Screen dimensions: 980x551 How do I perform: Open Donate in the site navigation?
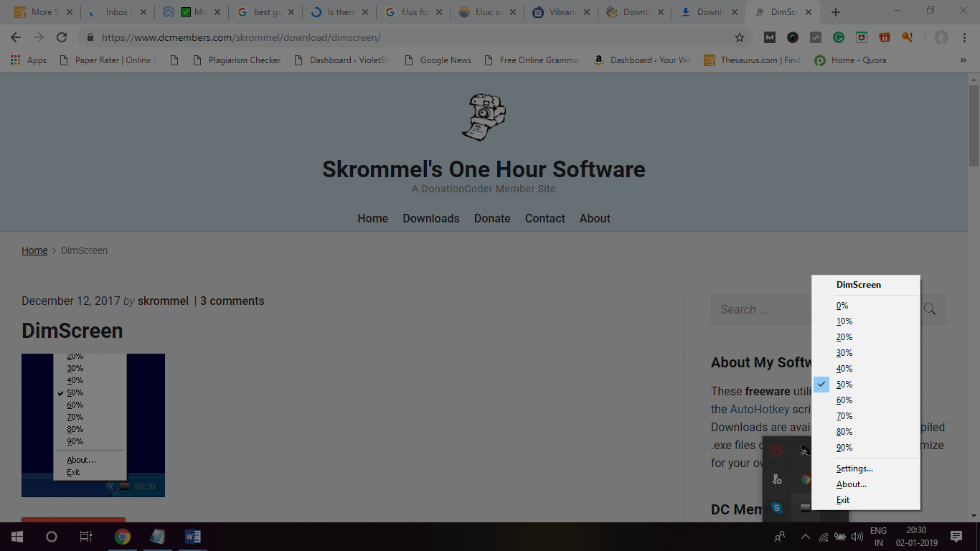click(x=492, y=218)
